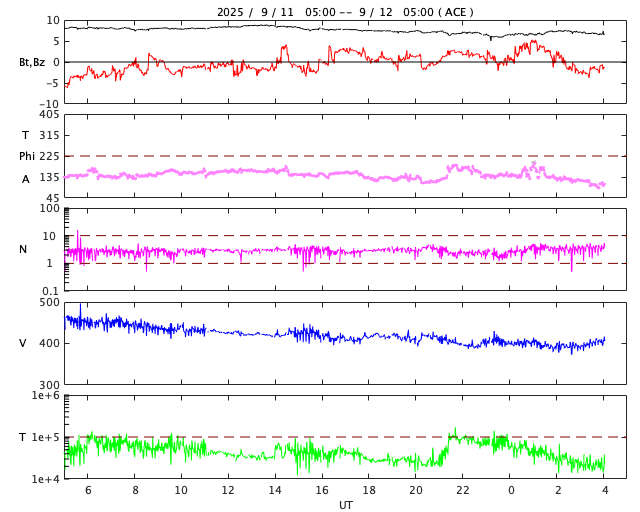Image resolution: width=640 pixels, height=512 pixels.
Task: Click the "20" hour tick label
Action: coord(416,490)
